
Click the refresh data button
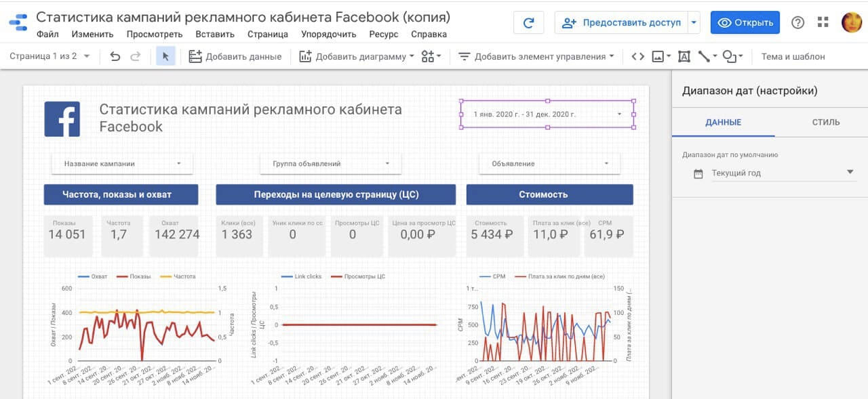[x=529, y=22]
